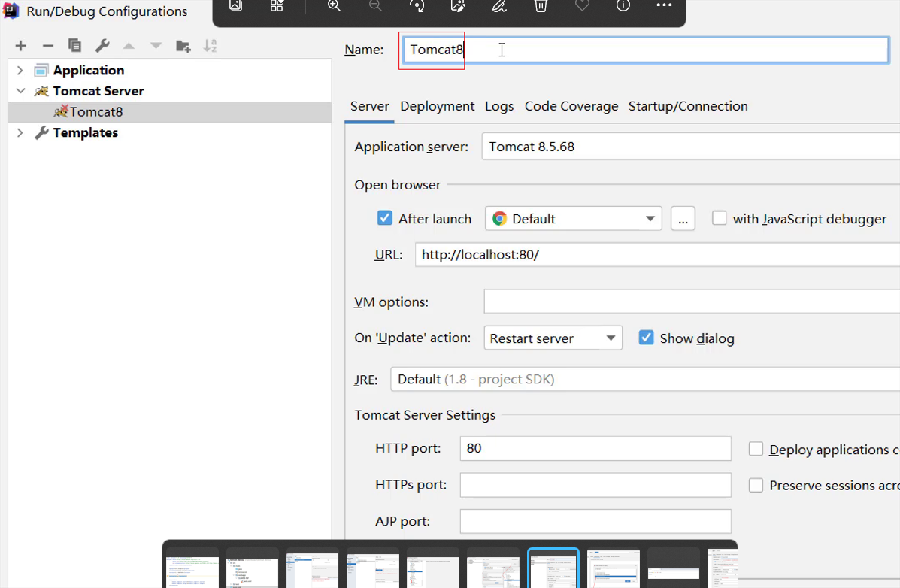The image size is (900, 588).
Task: Click the Application node window icon
Action: (41, 71)
